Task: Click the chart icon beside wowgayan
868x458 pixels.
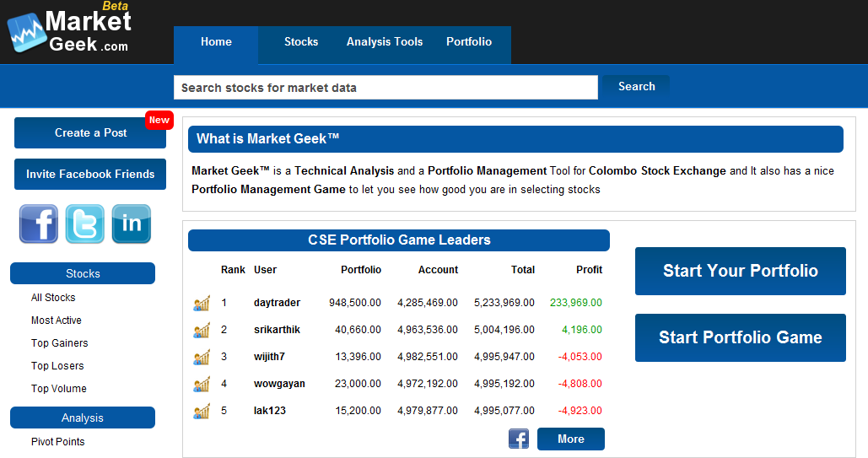Action: click(x=202, y=384)
